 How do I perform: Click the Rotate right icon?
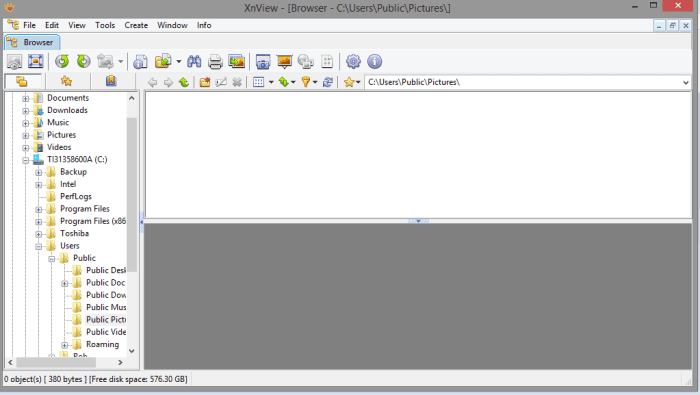(x=83, y=61)
